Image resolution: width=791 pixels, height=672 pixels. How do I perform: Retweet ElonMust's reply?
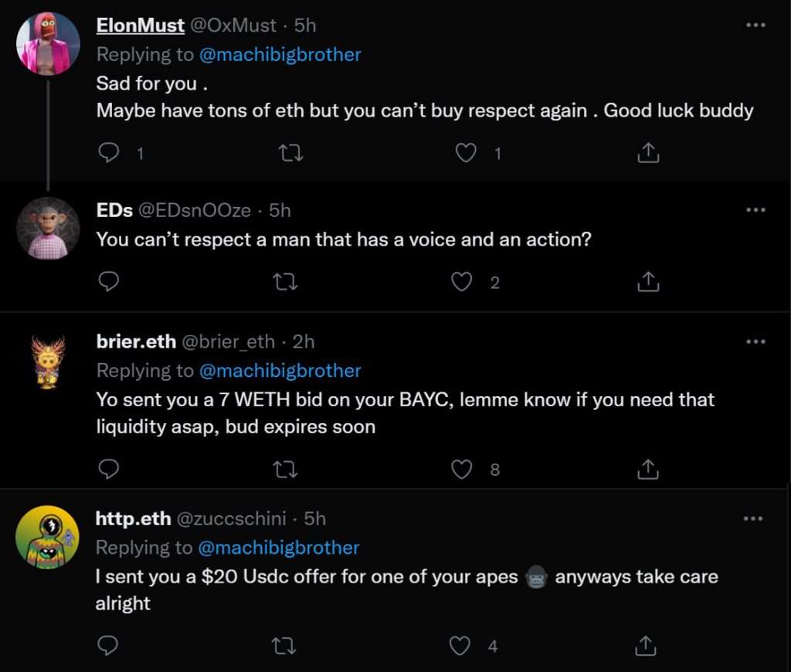pos(290,154)
